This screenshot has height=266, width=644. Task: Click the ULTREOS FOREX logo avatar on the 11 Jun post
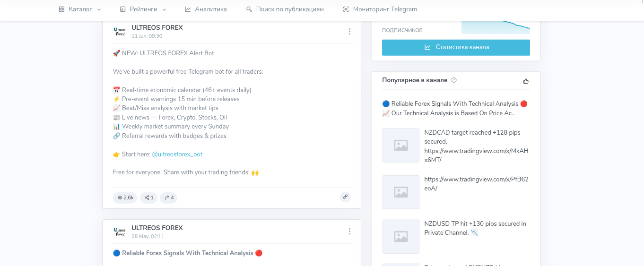point(120,32)
